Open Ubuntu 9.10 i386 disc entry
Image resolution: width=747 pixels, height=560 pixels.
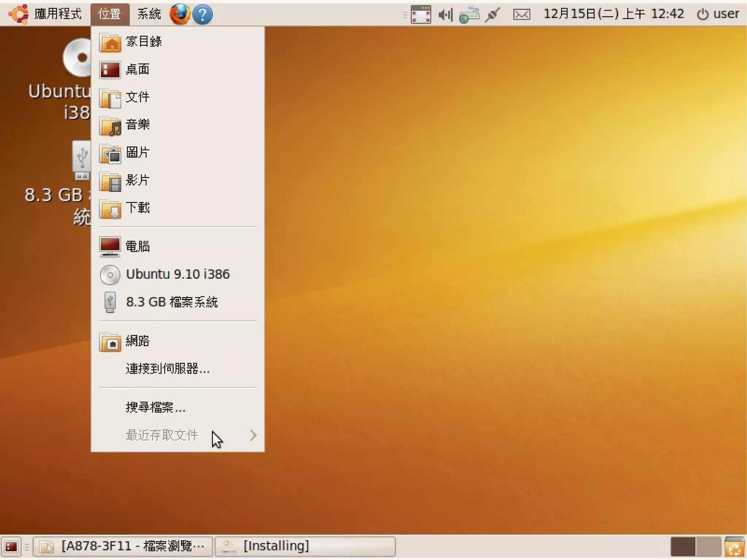[x=178, y=274]
